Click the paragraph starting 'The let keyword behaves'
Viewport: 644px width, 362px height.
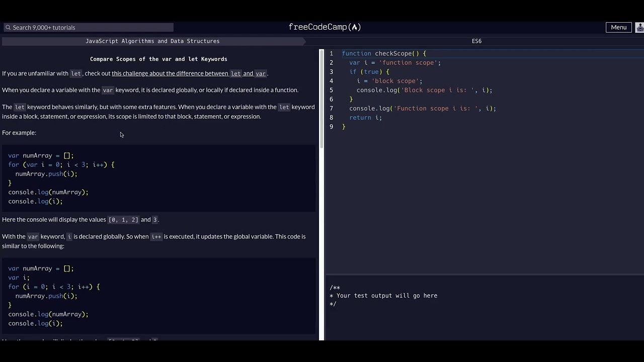click(158, 112)
